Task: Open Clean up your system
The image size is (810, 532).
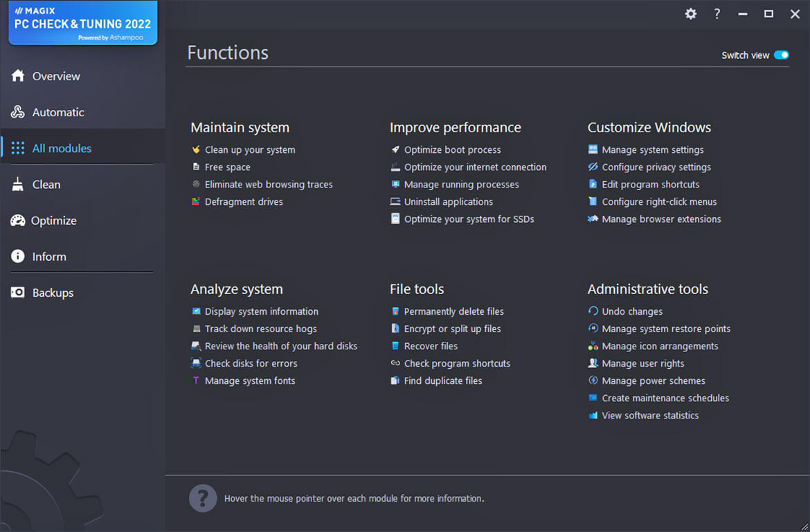Action: pyautogui.click(x=249, y=150)
